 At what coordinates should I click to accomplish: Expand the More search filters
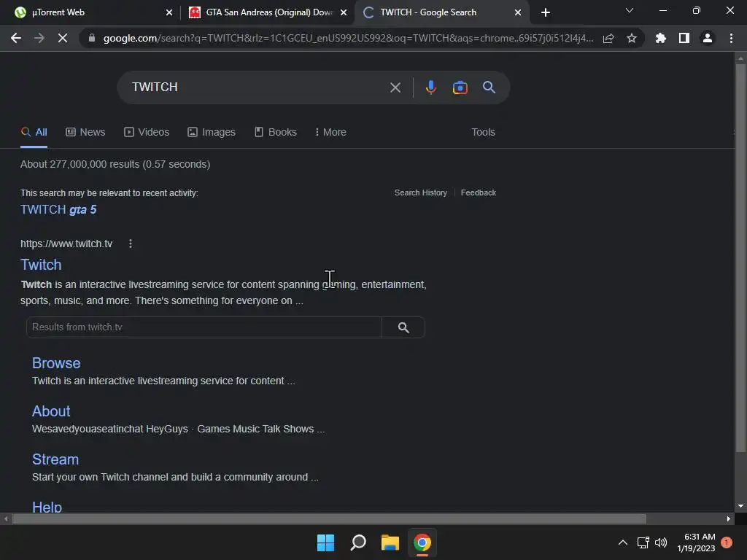tap(330, 132)
